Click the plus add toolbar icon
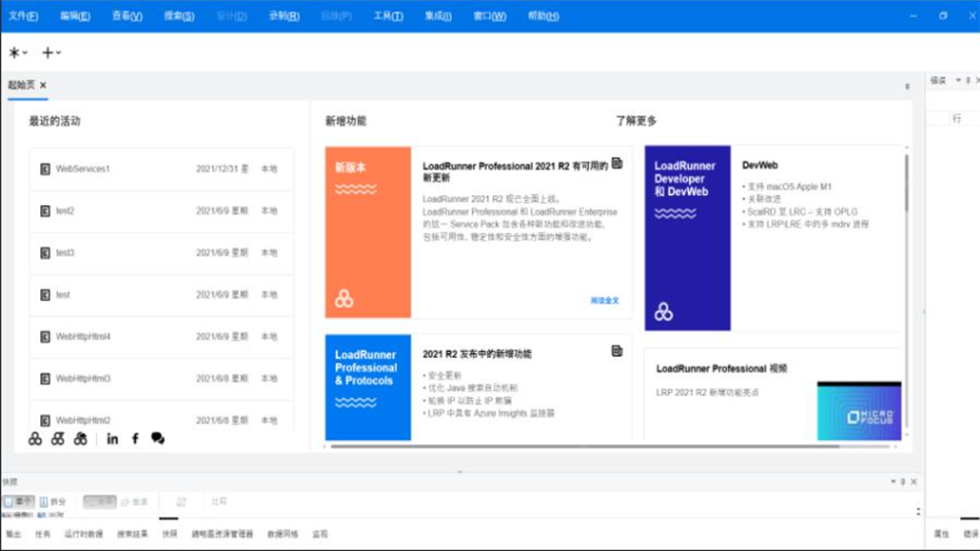Image resolution: width=980 pixels, height=551 pixels. coord(47,53)
